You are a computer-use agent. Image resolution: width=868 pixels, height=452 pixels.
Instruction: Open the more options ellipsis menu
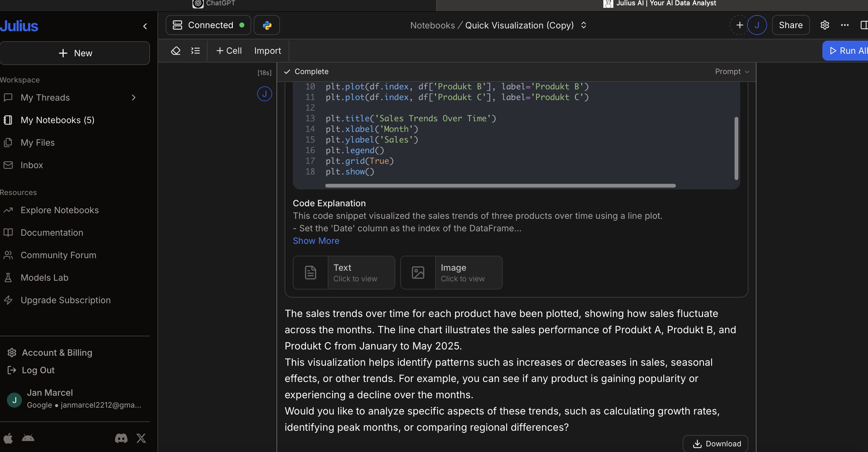[x=845, y=25]
